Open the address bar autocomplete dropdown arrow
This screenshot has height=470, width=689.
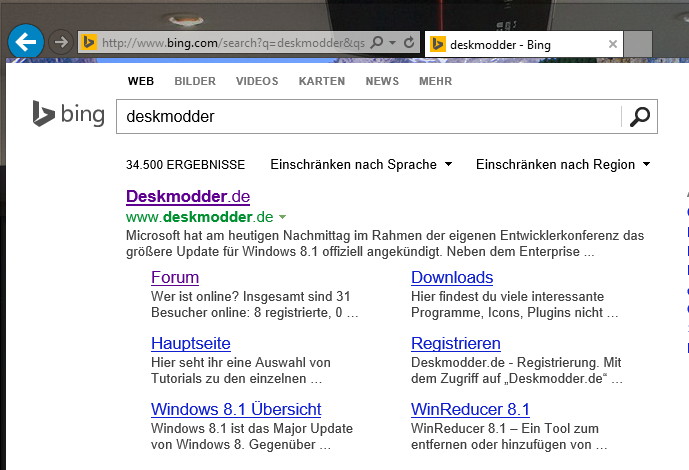392,43
